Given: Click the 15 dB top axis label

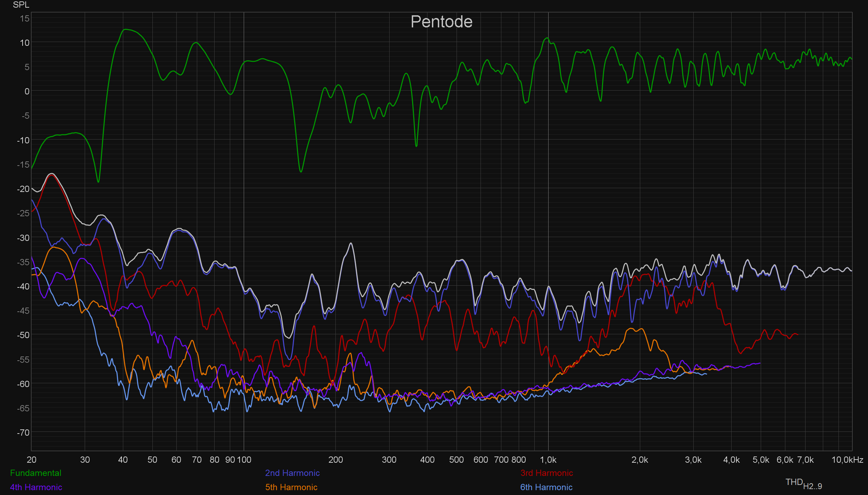Looking at the screenshot, I should click(25, 18).
